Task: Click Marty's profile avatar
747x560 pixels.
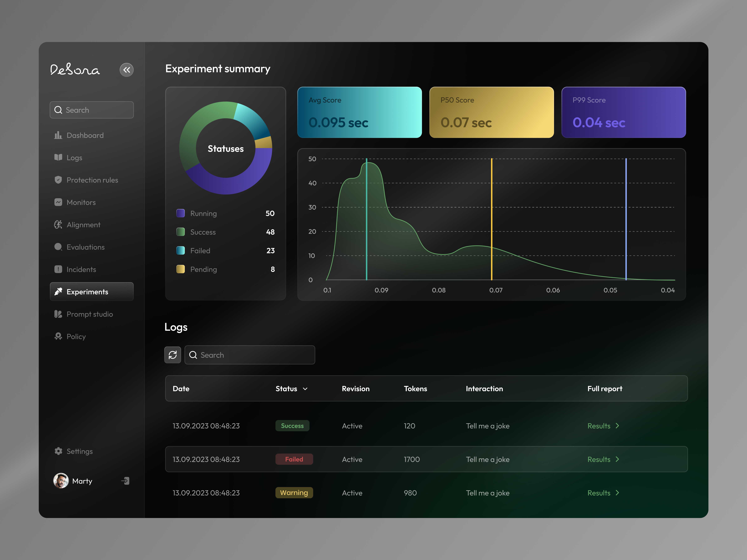Action: 61,481
